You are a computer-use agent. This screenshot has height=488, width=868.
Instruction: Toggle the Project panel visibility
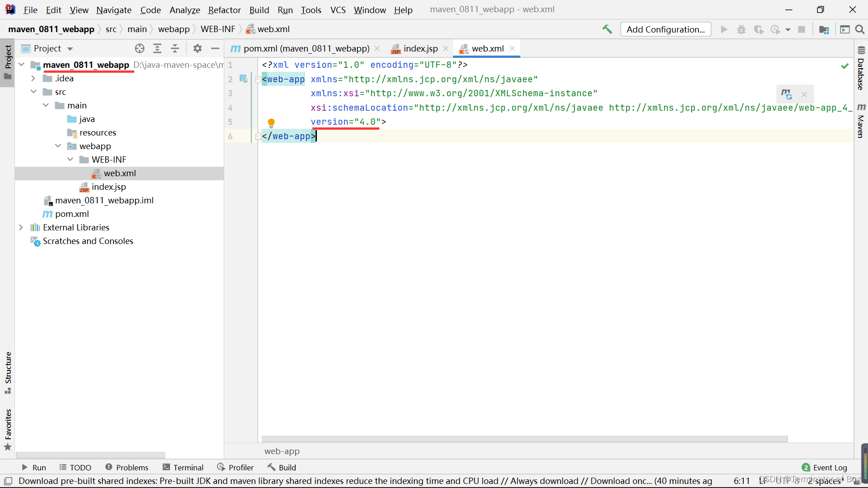[x=8, y=56]
